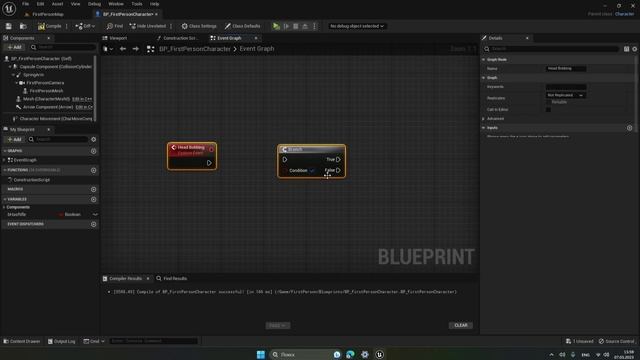Open the Tools menu
640x360 pixels.
tap(137, 4)
